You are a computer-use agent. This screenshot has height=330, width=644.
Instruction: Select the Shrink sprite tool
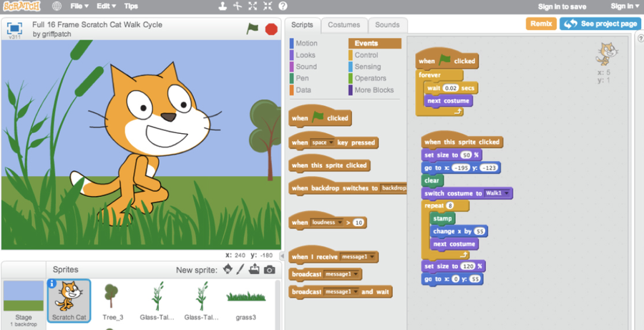(x=268, y=6)
